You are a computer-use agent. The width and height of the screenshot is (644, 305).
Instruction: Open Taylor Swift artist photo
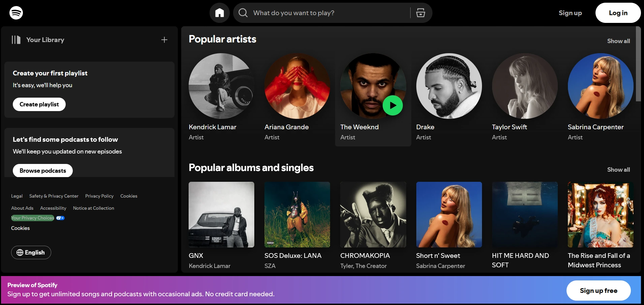(525, 86)
